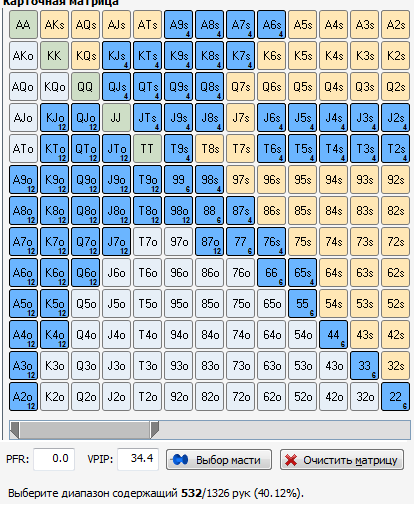414x506 pixels.
Task: Deselect the Q8s hand cell
Action: click(209, 87)
